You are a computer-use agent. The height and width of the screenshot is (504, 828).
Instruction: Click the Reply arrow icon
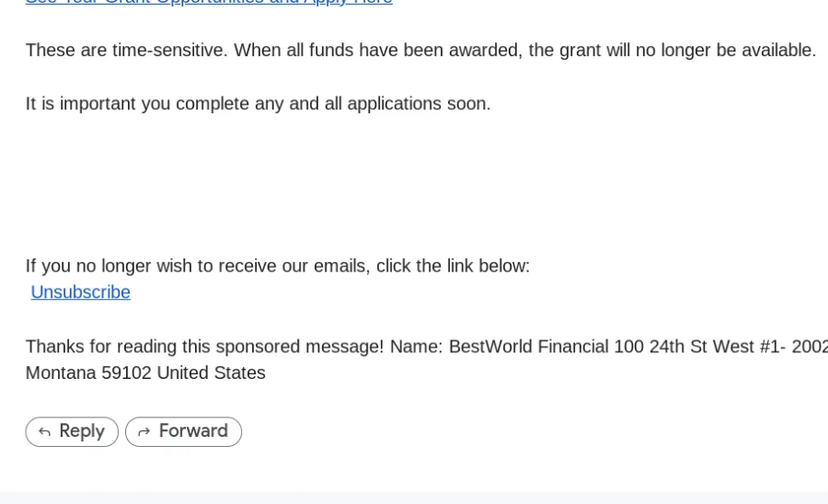coord(45,432)
